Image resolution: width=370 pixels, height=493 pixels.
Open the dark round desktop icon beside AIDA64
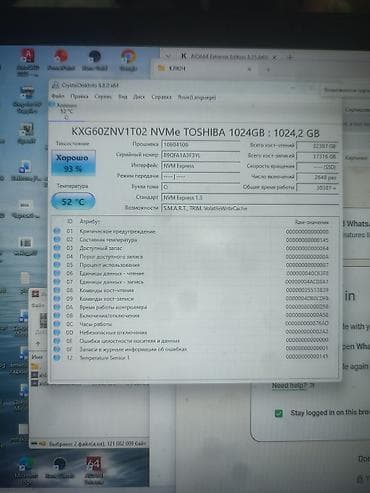click(x=60, y=468)
